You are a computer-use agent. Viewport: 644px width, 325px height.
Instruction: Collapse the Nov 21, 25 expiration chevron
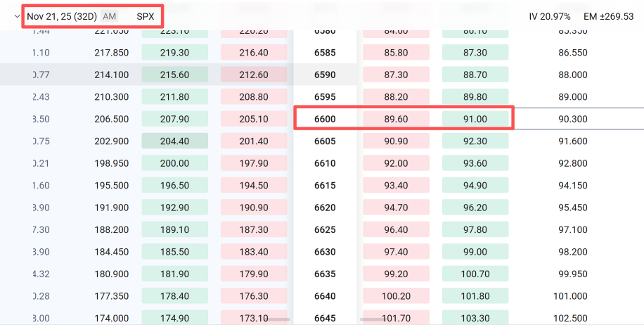coord(17,16)
